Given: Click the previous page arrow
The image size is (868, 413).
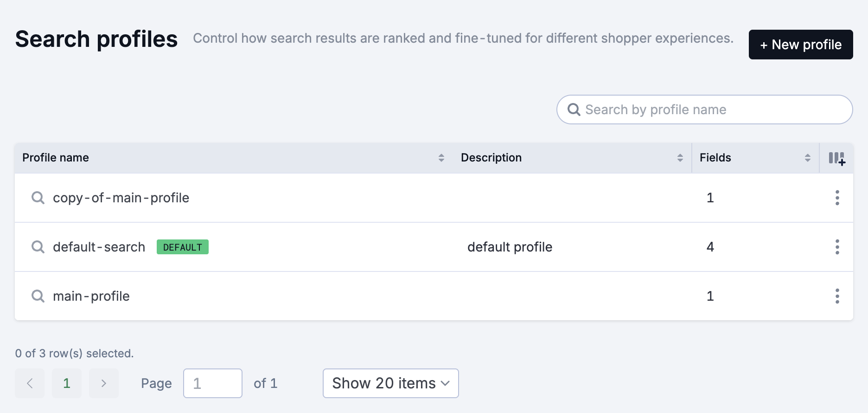Looking at the screenshot, I should 29,383.
